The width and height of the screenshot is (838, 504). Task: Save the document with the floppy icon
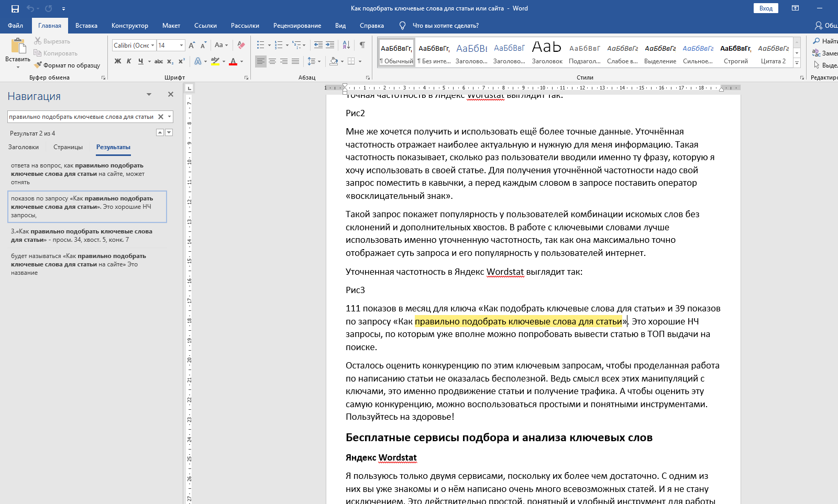coord(15,8)
